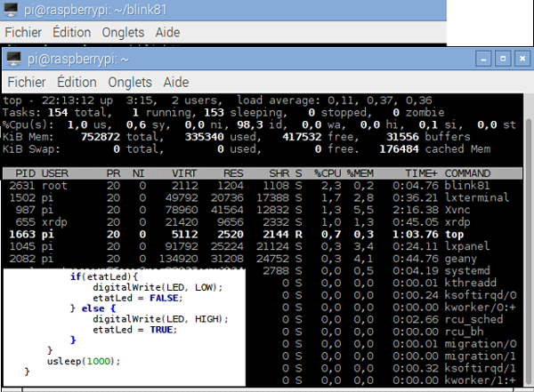Close the front terminal window
The width and height of the screenshot is (534, 392).
point(522,59)
